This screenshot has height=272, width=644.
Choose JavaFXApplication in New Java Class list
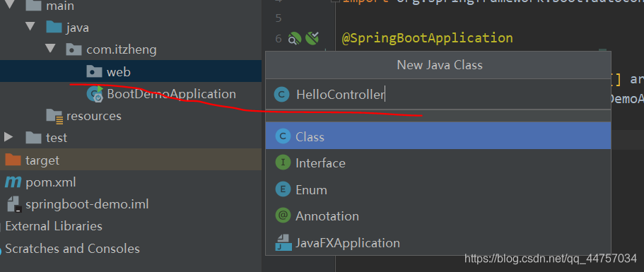tap(438, 242)
